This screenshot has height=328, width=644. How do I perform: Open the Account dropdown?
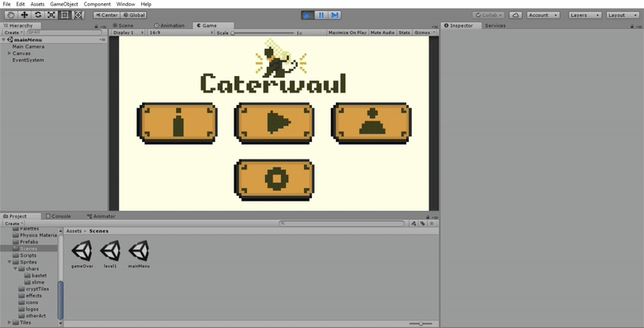tap(543, 15)
